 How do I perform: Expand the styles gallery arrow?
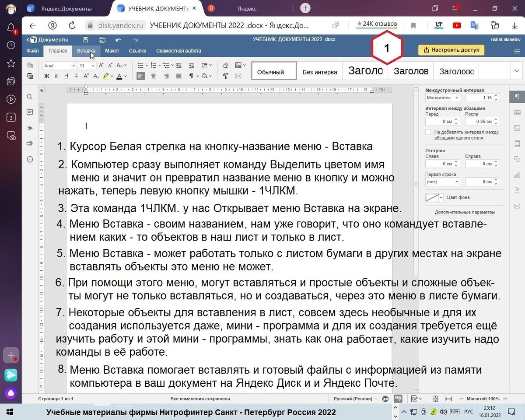click(517, 71)
